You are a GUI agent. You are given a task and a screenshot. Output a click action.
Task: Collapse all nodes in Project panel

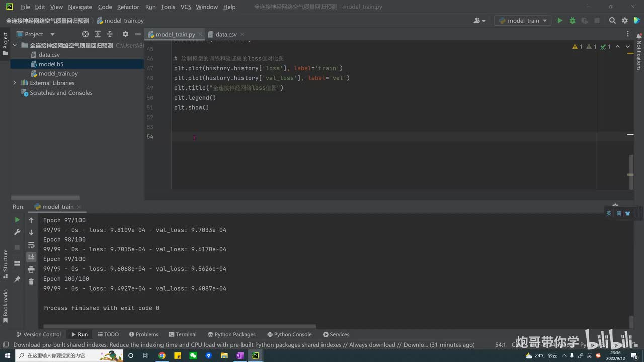(x=109, y=34)
